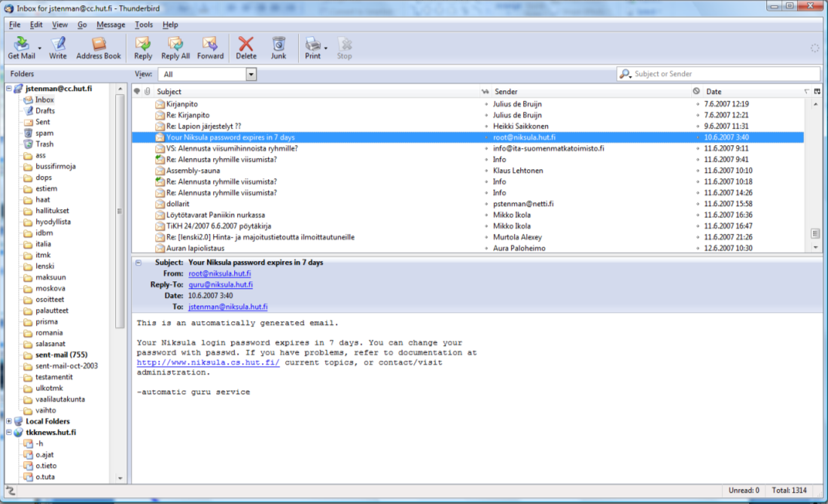Open the Tools menu
Viewport: 828px width, 504px height.
point(144,24)
